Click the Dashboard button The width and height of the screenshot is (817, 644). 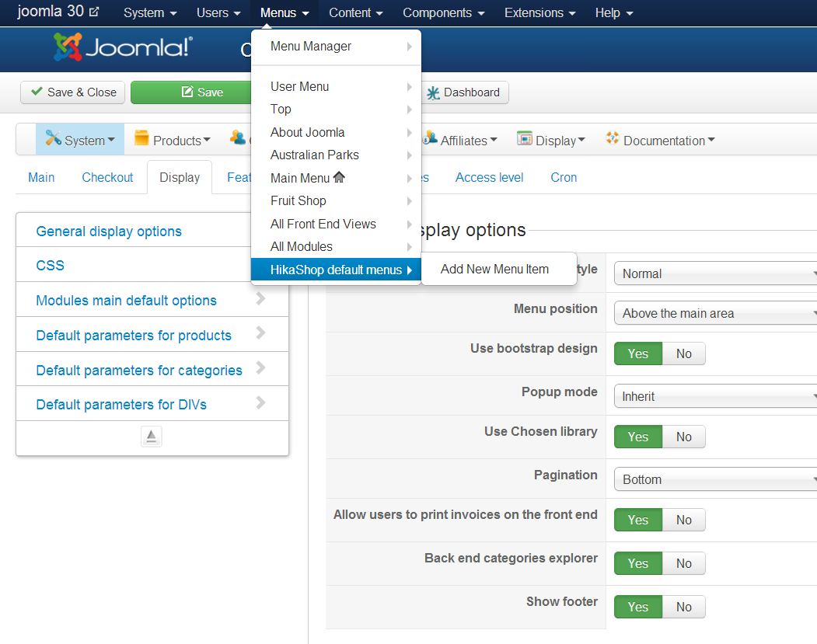[x=464, y=92]
